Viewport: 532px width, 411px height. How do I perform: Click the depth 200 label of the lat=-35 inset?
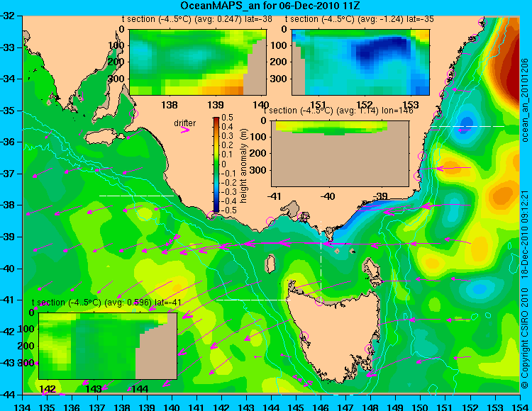point(279,62)
